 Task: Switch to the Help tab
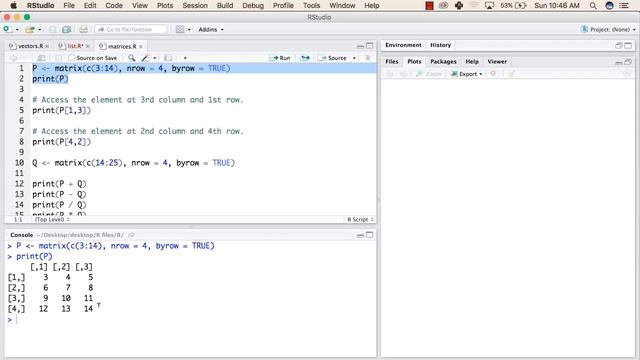click(x=472, y=62)
